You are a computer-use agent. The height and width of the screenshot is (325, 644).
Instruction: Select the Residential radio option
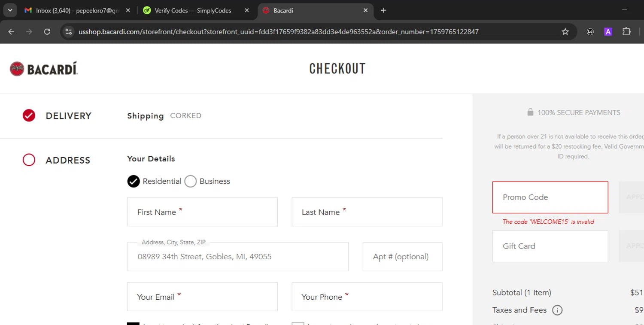(134, 181)
